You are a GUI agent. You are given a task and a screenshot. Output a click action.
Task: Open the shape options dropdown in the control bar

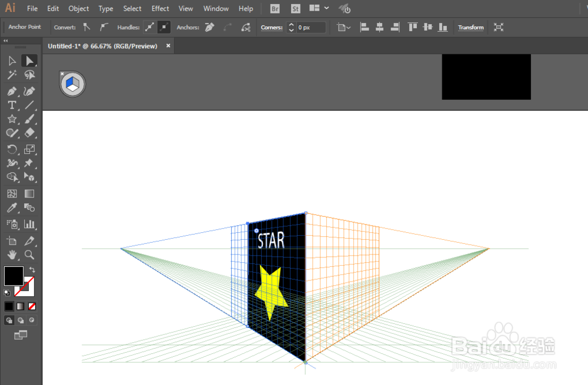[343, 28]
